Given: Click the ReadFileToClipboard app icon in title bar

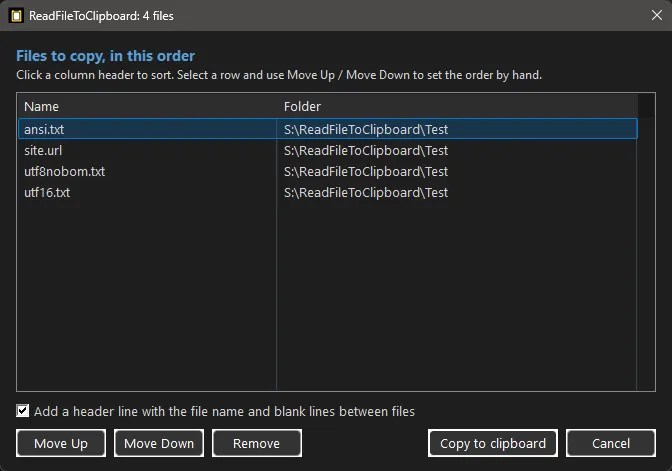Looking at the screenshot, I should pos(16,16).
